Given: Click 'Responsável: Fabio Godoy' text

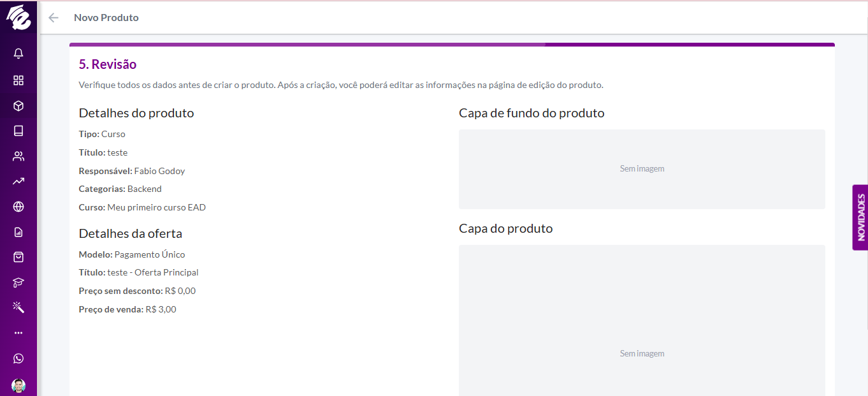Looking at the screenshot, I should pos(132,171).
